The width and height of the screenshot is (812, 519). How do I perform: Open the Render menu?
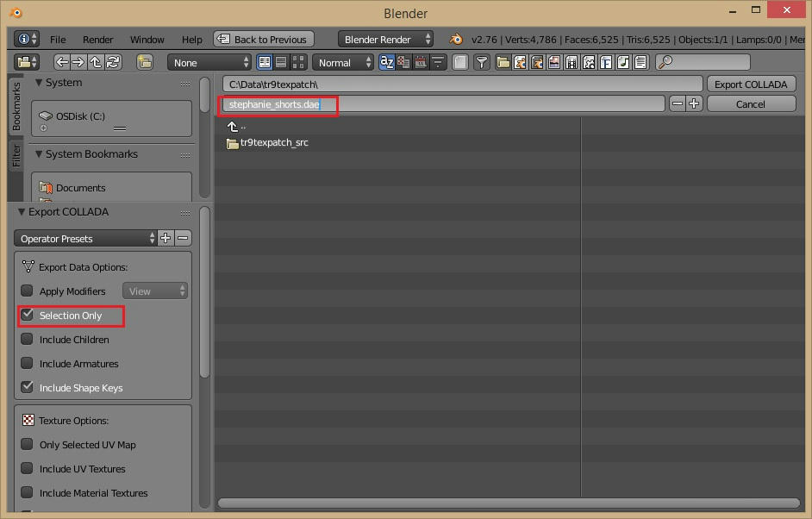point(98,40)
